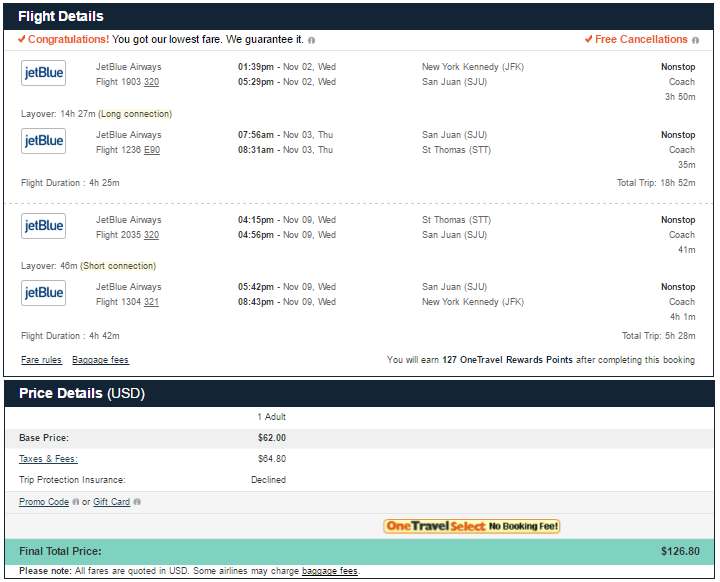Click the 04:15pm departure time

255,220
